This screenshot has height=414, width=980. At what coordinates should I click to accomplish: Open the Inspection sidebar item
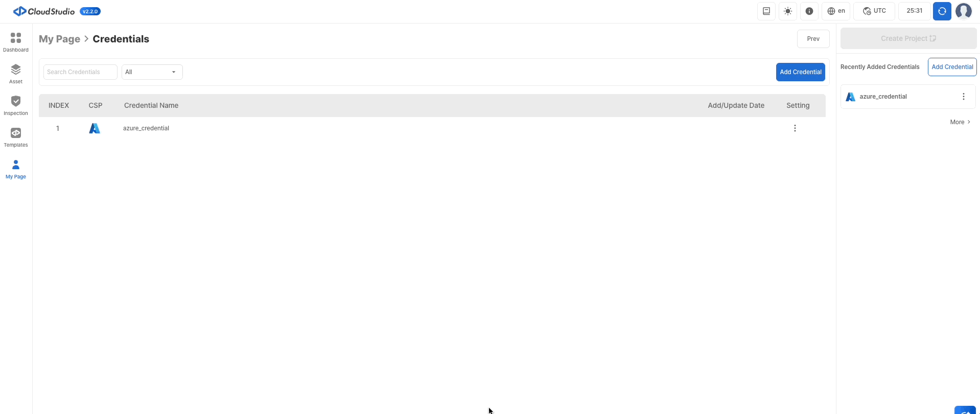point(16,106)
